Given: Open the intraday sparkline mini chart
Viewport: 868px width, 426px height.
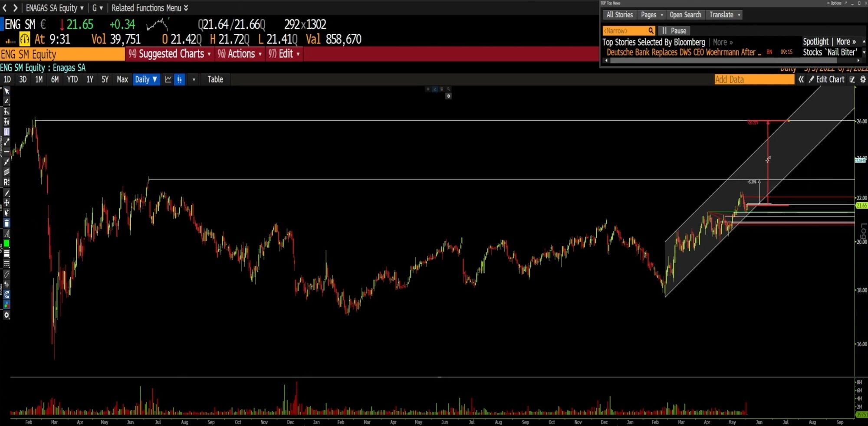Looking at the screenshot, I should click(x=157, y=24).
